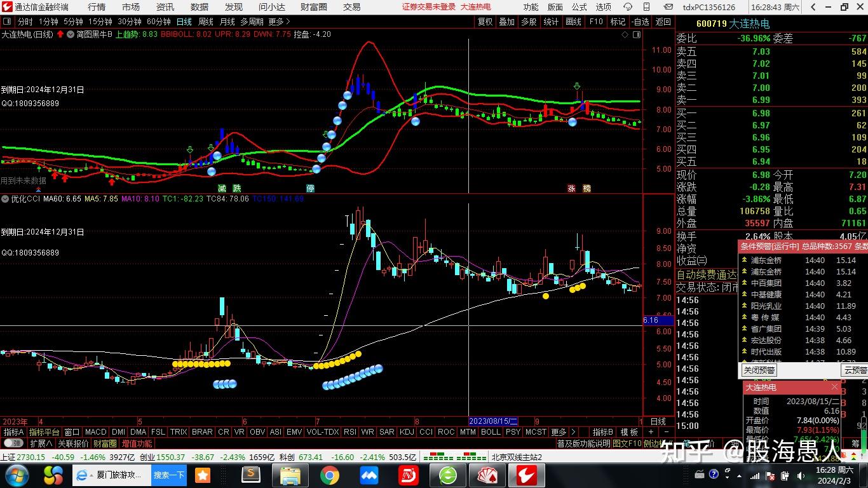This screenshot has height=488, width=868.
Task: Switch sub-chart indicator to BOLL
Action: [490, 432]
